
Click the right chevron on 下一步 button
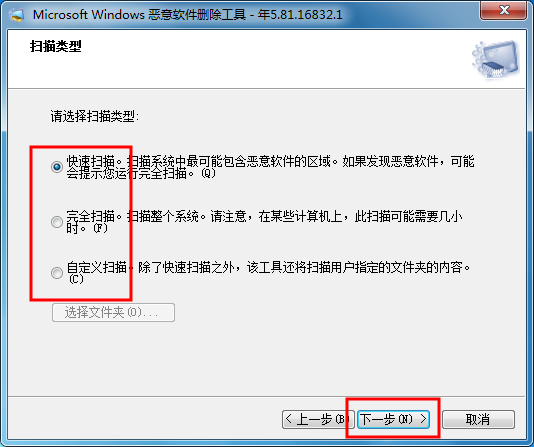point(423,419)
